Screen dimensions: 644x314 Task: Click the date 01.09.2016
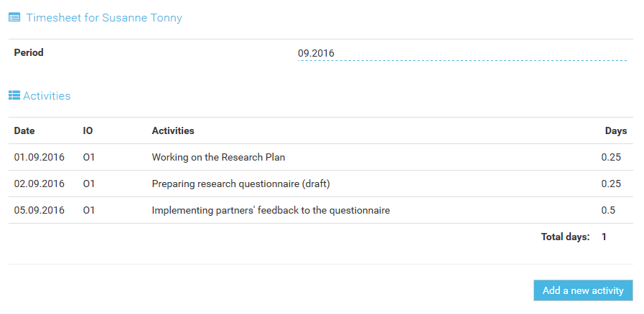pos(39,157)
